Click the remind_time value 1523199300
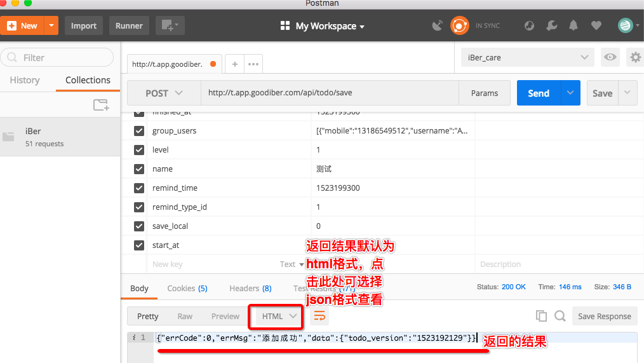The image size is (644, 363). click(338, 188)
